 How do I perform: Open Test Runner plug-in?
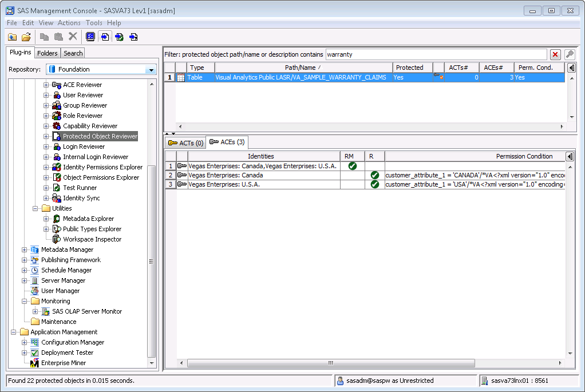tap(80, 188)
